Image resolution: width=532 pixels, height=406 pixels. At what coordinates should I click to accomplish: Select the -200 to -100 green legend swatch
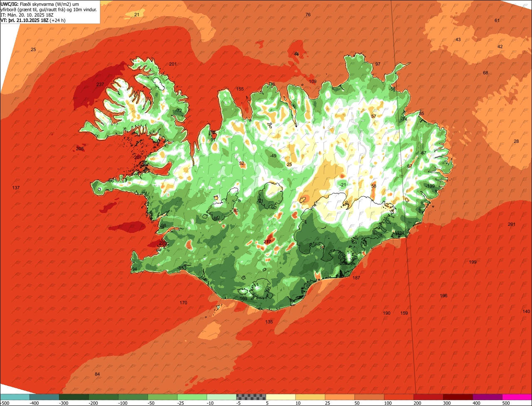coord(103,397)
